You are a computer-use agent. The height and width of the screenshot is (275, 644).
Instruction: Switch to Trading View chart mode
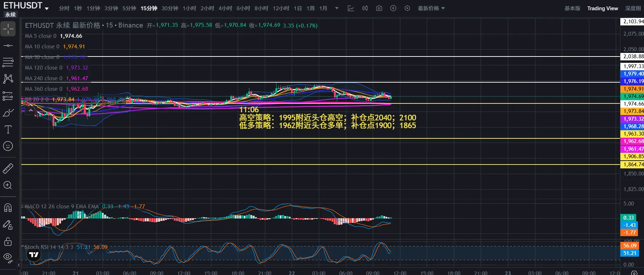(x=603, y=8)
